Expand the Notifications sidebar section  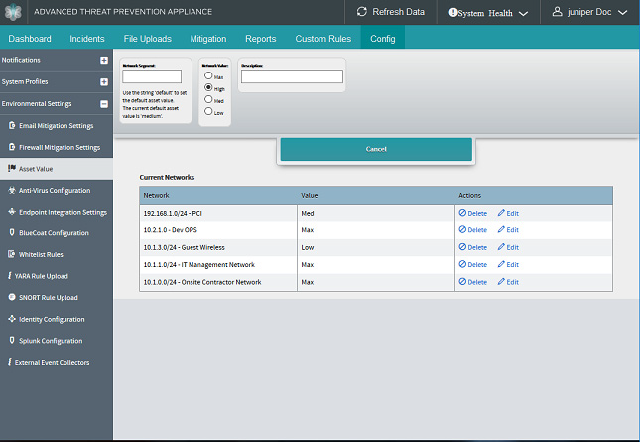click(104, 60)
